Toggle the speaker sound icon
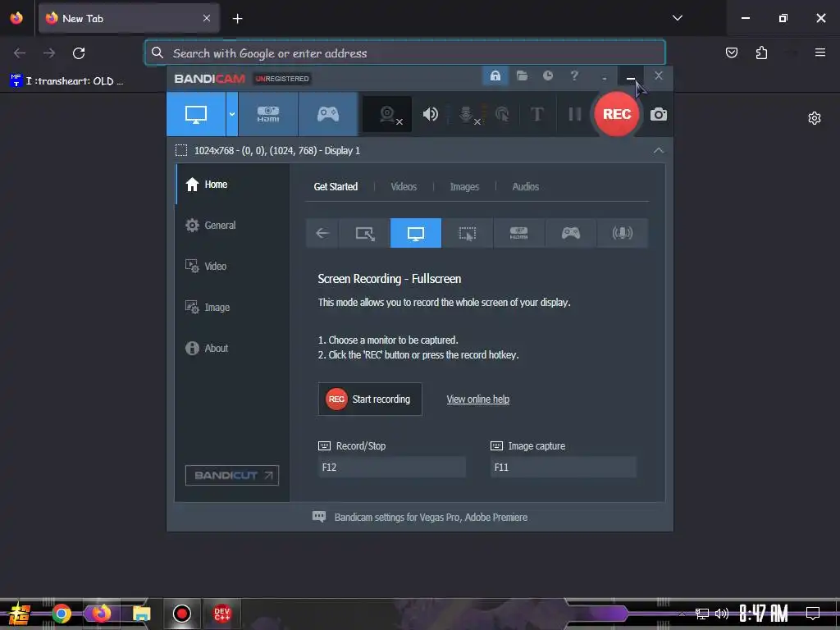The width and height of the screenshot is (840, 630). (430, 113)
